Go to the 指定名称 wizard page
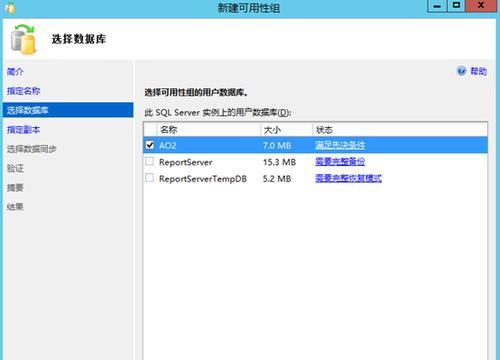 [23, 91]
